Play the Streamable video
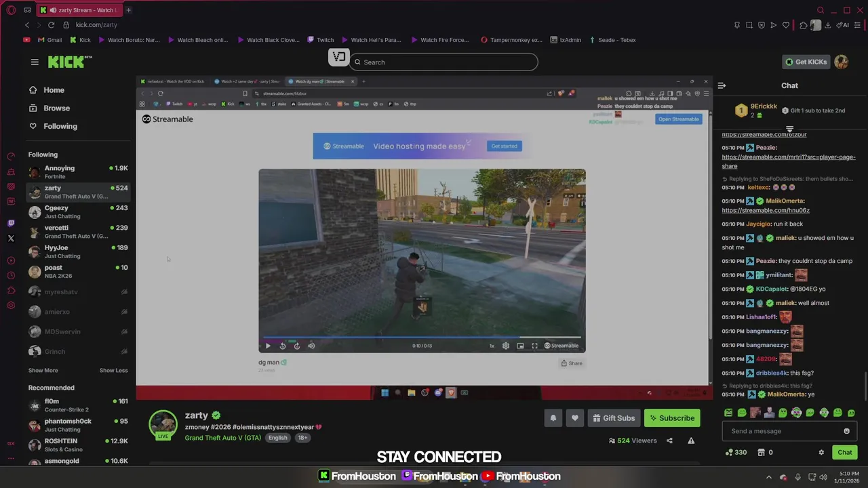This screenshot has height=488, width=868. pos(268,346)
